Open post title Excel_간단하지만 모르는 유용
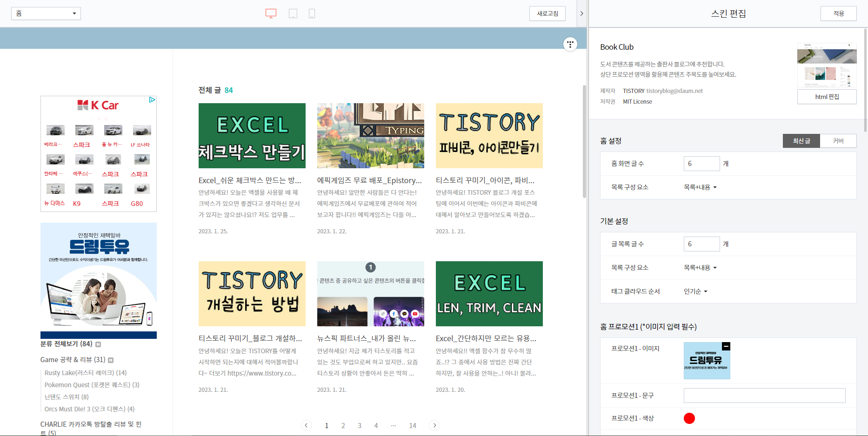This screenshot has height=436, width=868. (x=486, y=338)
